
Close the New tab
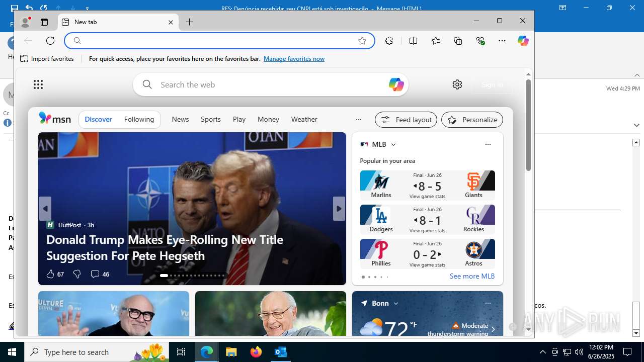171,22
